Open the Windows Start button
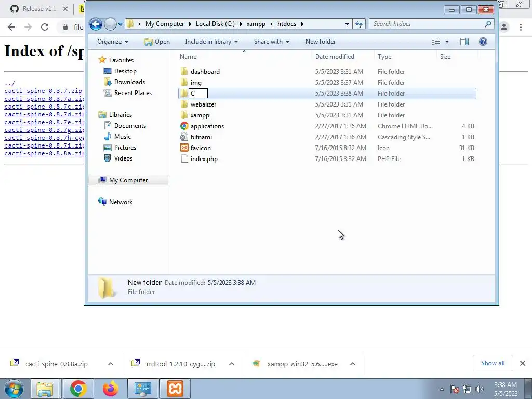 click(14, 389)
